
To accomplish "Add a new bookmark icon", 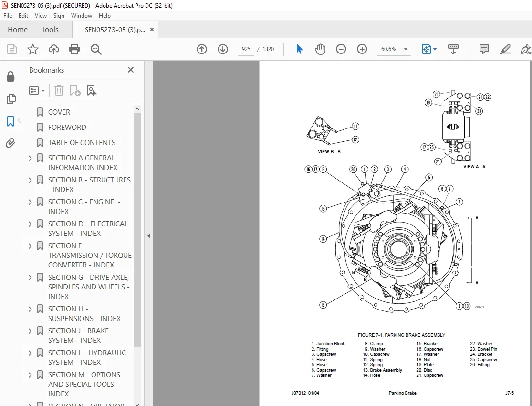I will pos(75,90).
